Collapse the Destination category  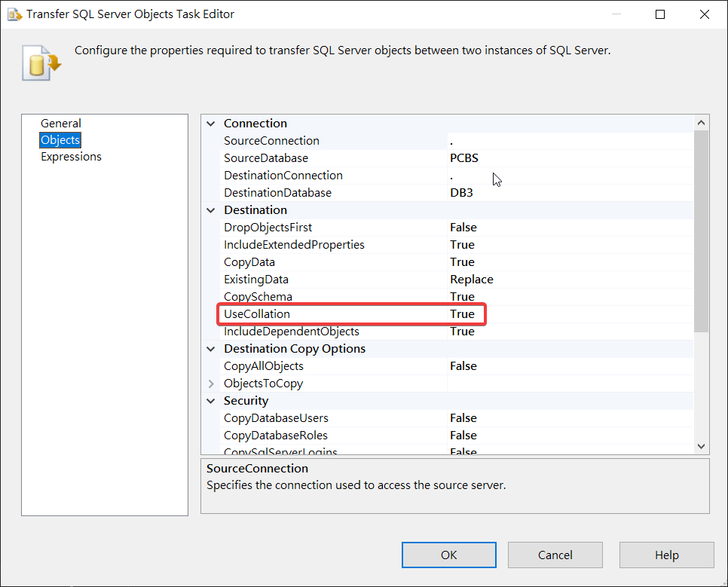coord(210,210)
